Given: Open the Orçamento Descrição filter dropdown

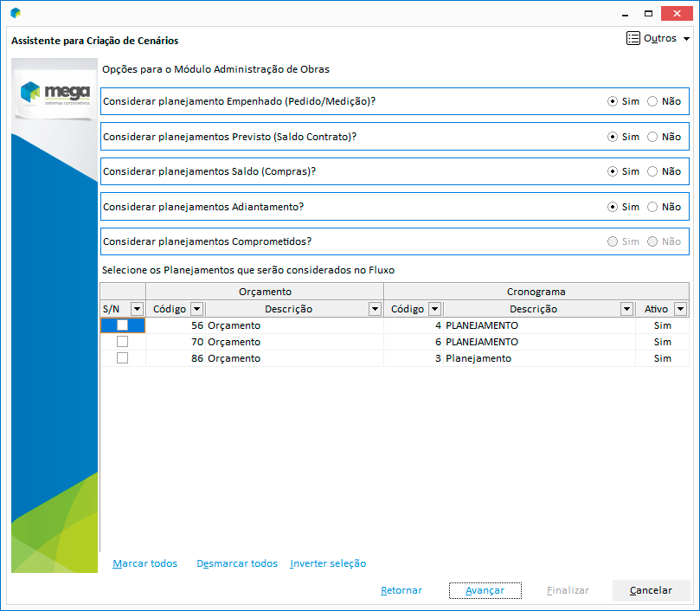Looking at the screenshot, I should [375, 309].
